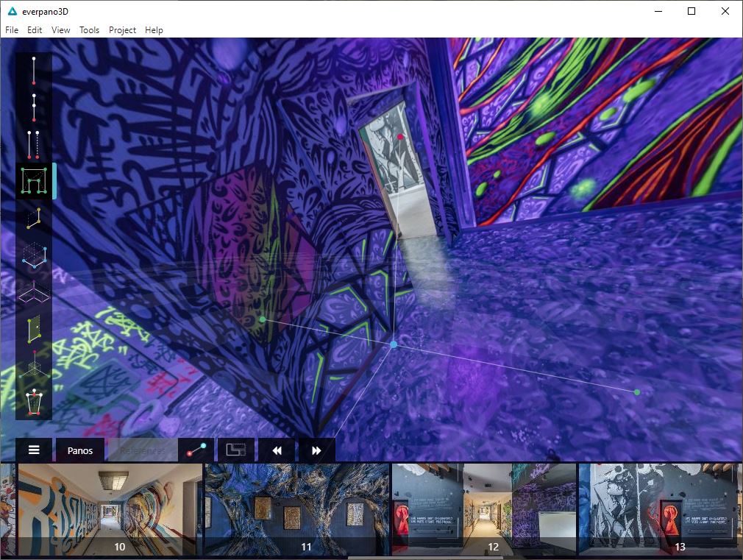Click the blue corner point in viewport
The height and width of the screenshot is (560, 743).
coord(394,344)
